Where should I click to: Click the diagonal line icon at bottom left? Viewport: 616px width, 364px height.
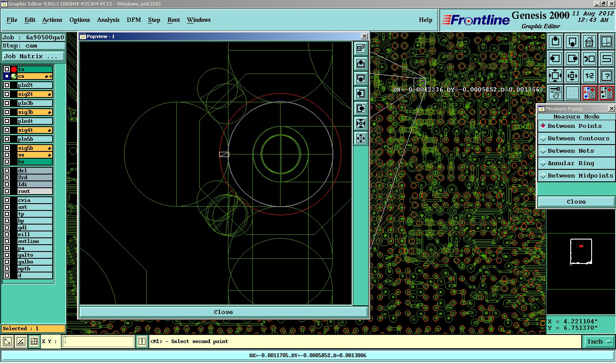(x=21, y=341)
